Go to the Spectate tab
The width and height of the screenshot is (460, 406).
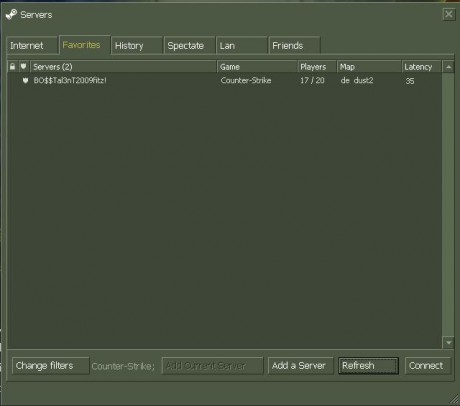189,45
